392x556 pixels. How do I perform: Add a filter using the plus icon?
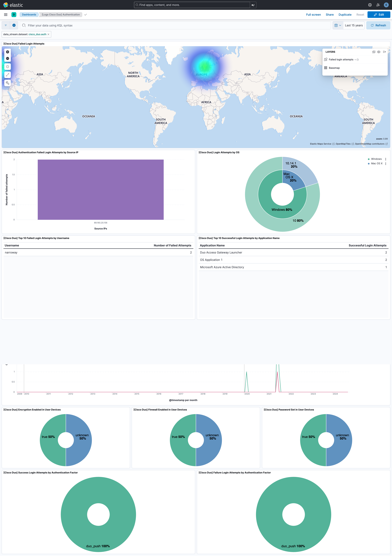tap(14, 25)
